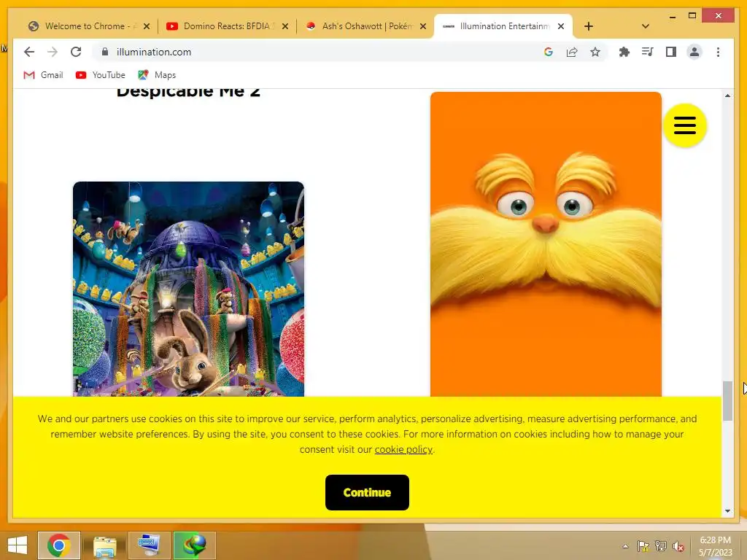Open the computer keyboard taskbar app
The width and height of the screenshot is (747, 560).
pos(149,545)
